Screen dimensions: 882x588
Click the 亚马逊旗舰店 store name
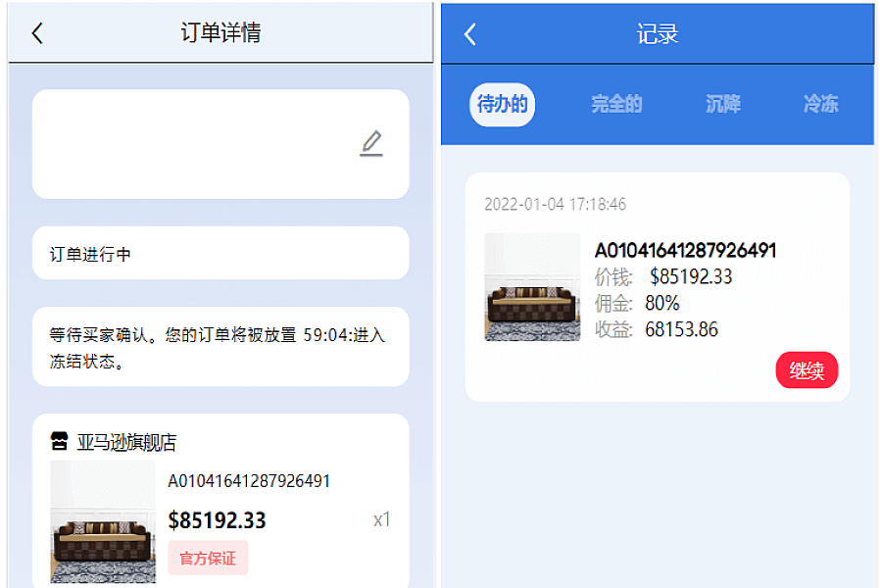point(126,442)
